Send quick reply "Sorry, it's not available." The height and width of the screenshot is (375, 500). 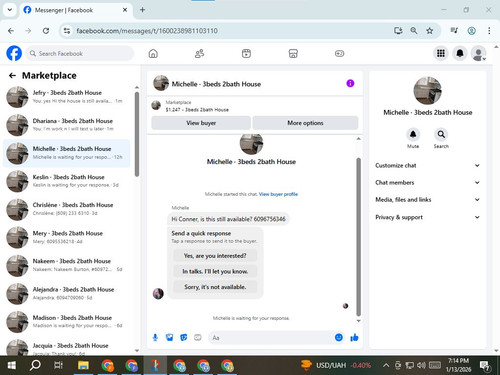click(x=215, y=287)
